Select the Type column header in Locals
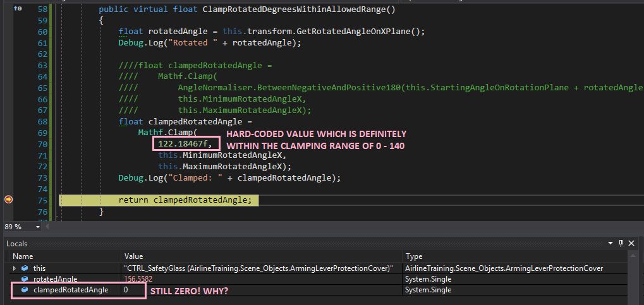644x305 pixels. click(x=515, y=256)
